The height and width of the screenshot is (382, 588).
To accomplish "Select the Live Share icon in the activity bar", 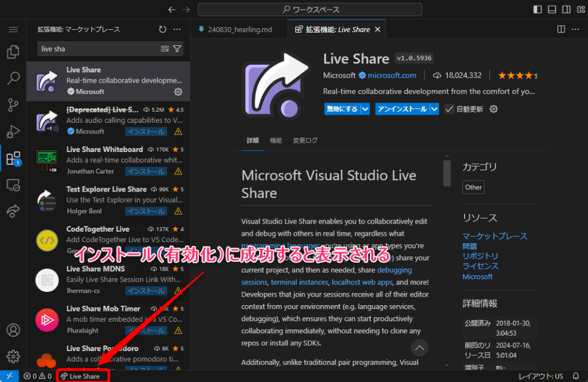I will (13, 211).
